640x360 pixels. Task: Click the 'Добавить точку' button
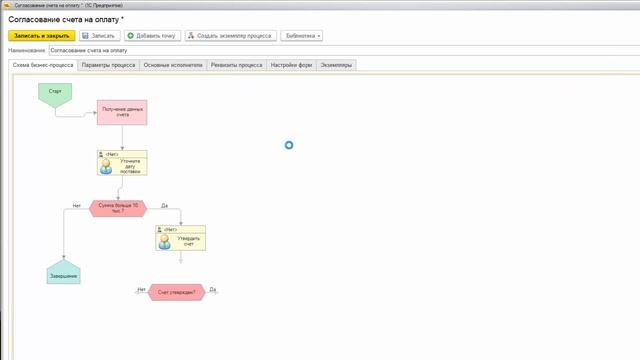152,36
